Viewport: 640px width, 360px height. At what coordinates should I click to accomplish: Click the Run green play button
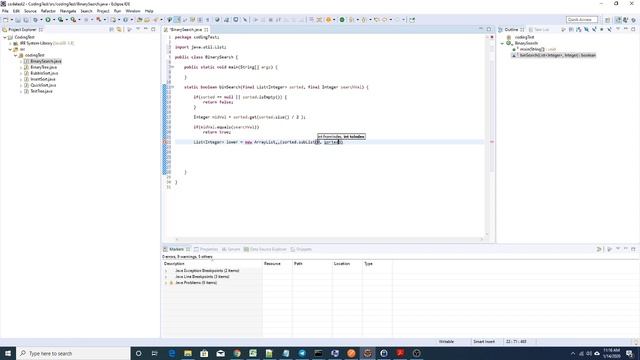pos(48,20)
